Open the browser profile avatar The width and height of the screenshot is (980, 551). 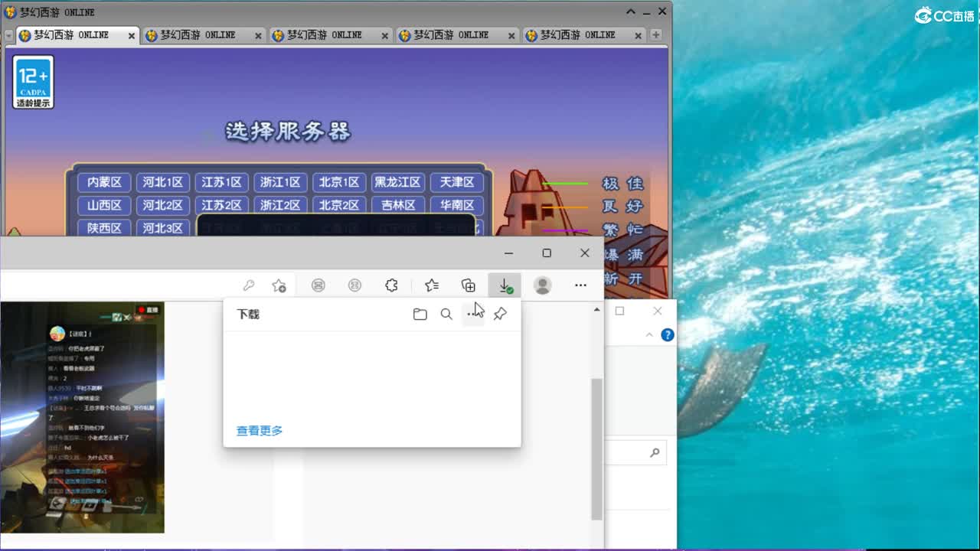pyautogui.click(x=543, y=285)
